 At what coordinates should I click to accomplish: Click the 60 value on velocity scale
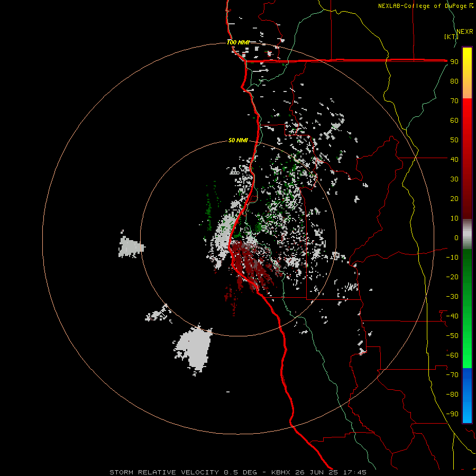pos(454,120)
